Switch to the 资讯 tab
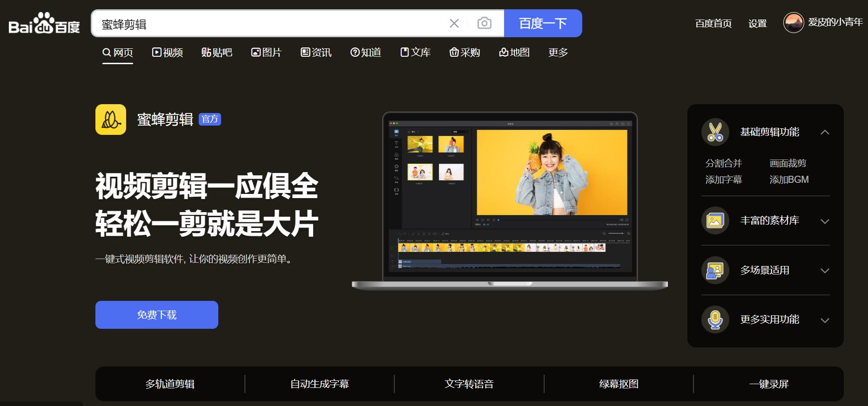This screenshot has height=406, width=868. point(316,53)
